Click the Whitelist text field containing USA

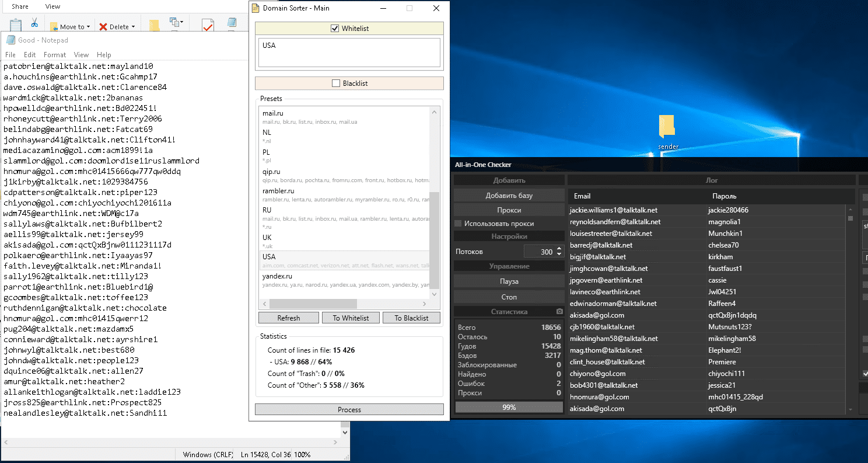(x=349, y=53)
